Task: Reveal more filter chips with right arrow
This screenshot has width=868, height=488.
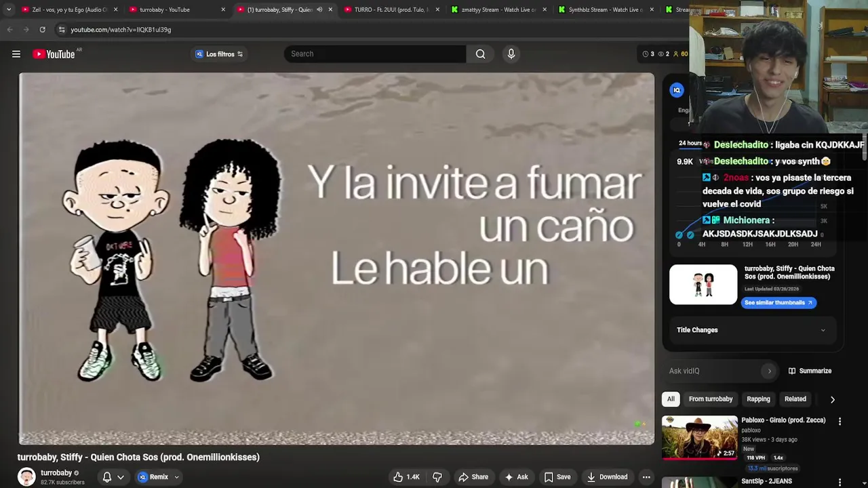Action: tap(833, 400)
